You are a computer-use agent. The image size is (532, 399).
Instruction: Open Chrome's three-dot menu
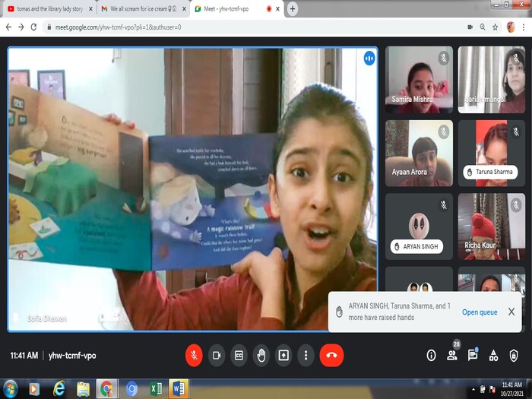[524, 27]
